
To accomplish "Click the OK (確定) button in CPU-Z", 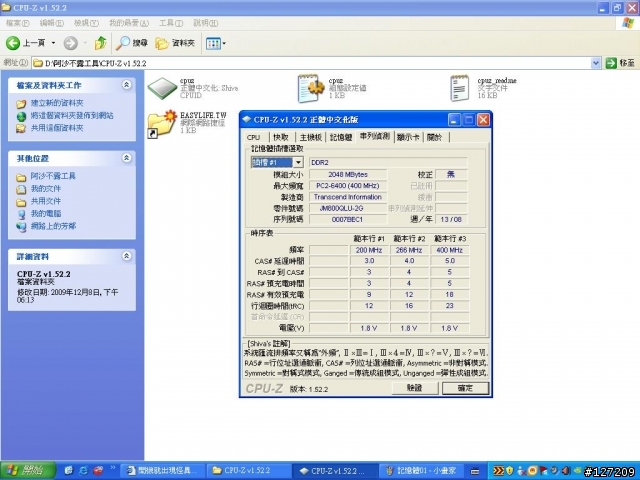I will click(465, 388).
